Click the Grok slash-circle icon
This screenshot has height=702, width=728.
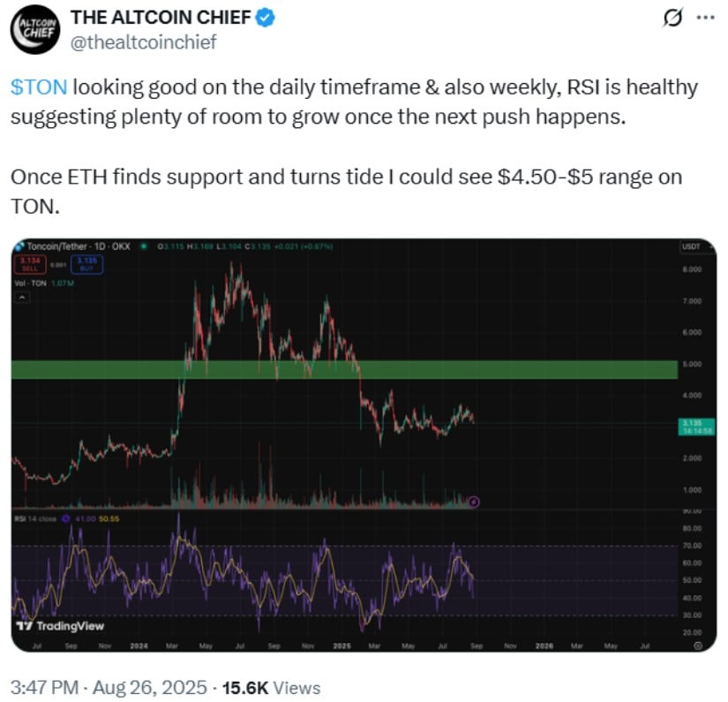(672, 19)
